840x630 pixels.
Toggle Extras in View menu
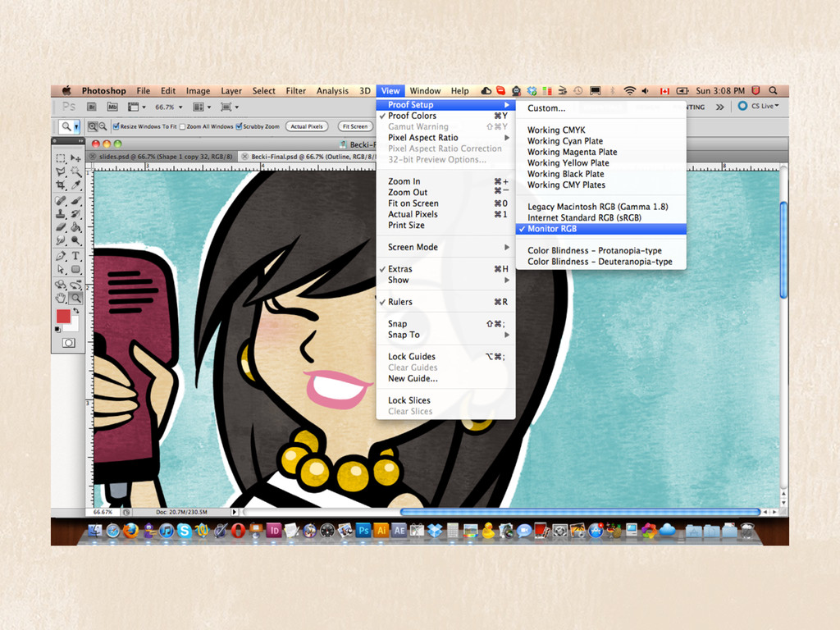[445, 269]
